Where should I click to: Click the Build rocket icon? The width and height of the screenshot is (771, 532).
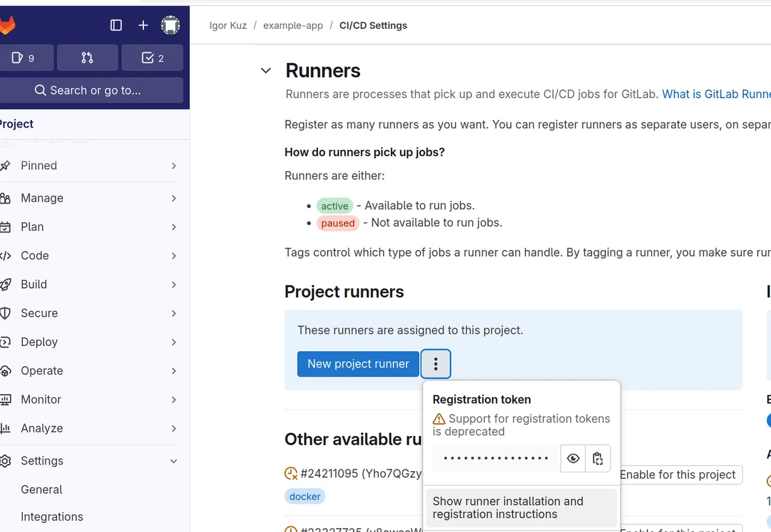[5, 284]
